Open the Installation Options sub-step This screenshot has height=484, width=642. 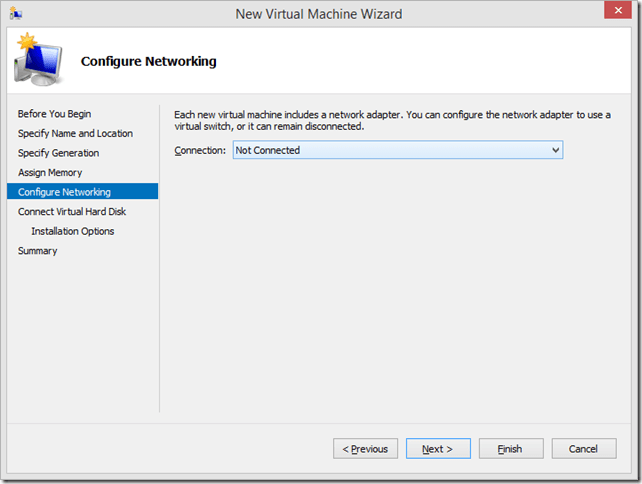pos(72,231)
